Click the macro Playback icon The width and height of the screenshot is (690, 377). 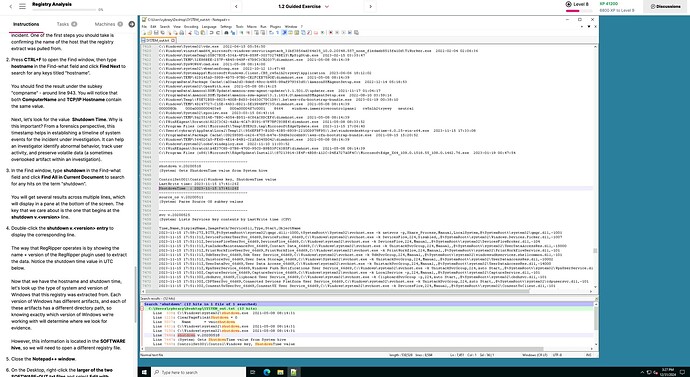pos(344,33)
